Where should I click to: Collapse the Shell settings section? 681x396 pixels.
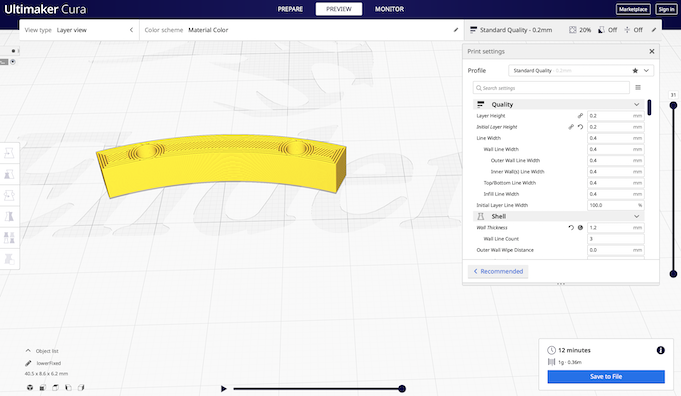click(x=636, y=216)
